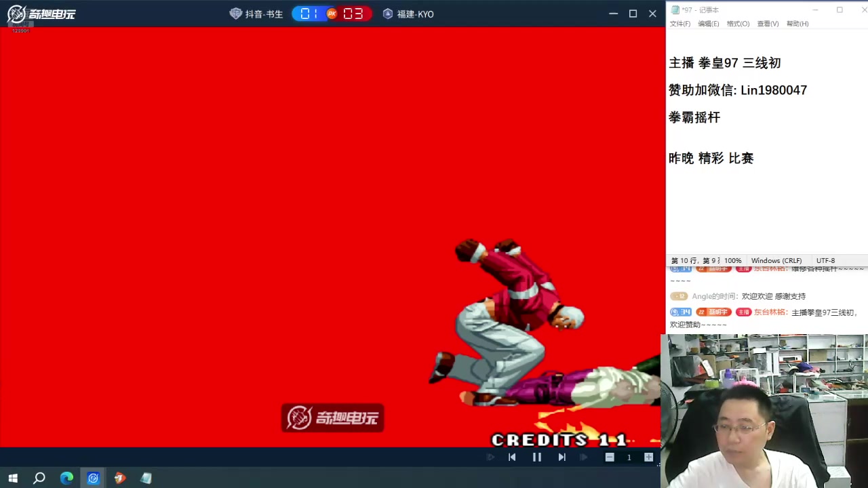The height and width of the screenshot is (488, 868).
Task: Skip to previous replay segment
Action: click(x=512, y=457)
